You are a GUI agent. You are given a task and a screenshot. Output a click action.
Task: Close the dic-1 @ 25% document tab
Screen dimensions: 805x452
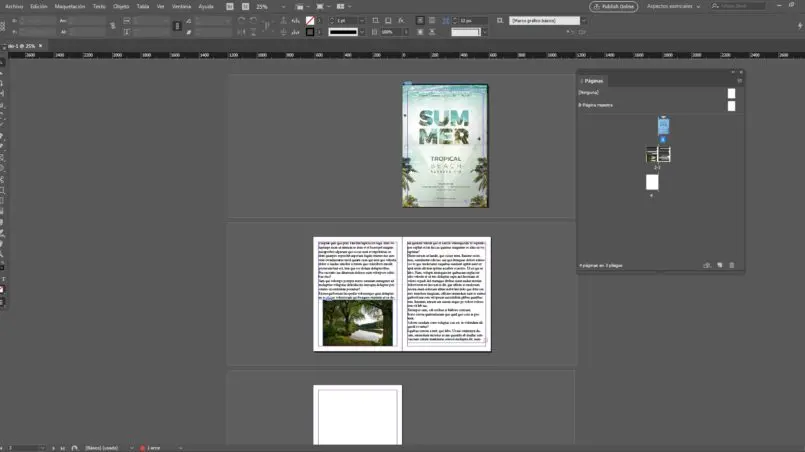click(41, 46)
